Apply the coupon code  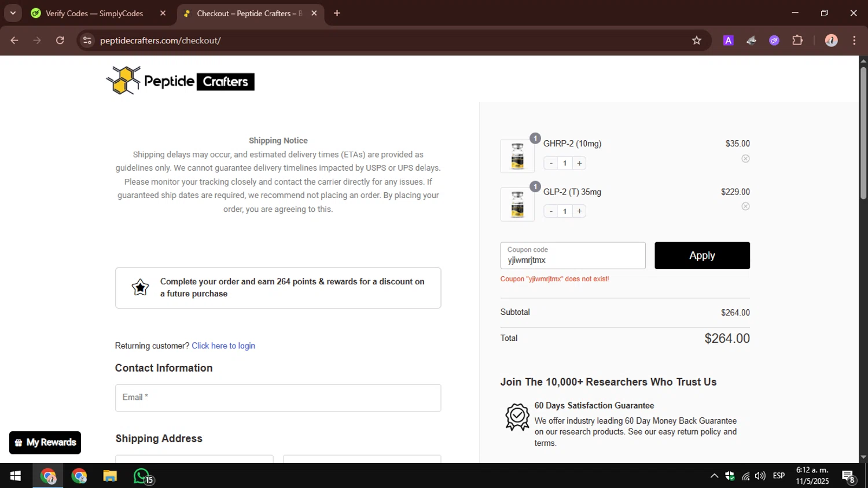(702, 255)
